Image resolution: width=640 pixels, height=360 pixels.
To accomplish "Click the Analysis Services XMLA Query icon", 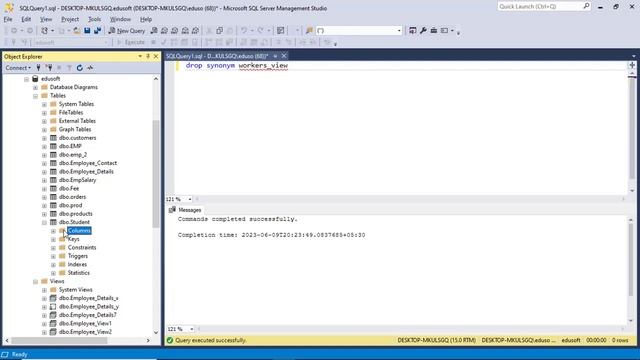I will coord(185,31).
